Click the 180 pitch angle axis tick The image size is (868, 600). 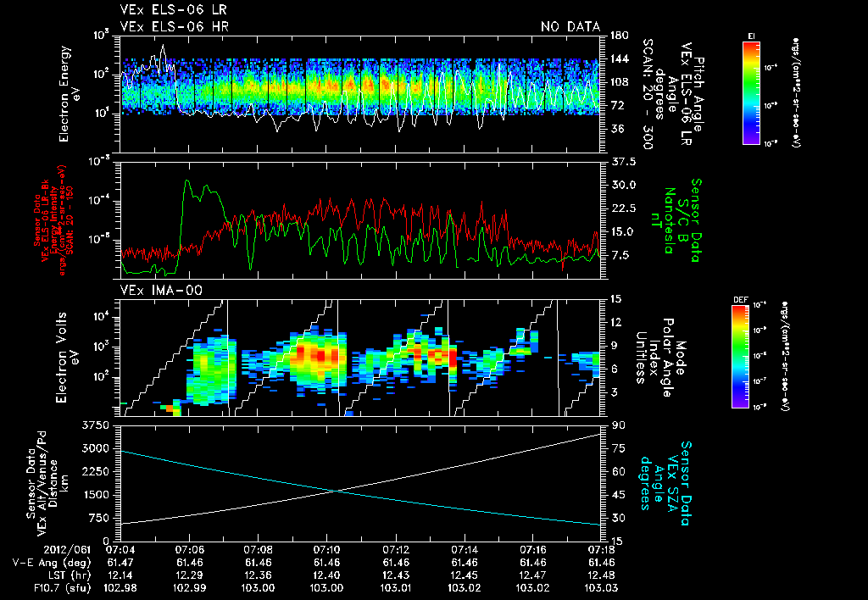[620, 36]
